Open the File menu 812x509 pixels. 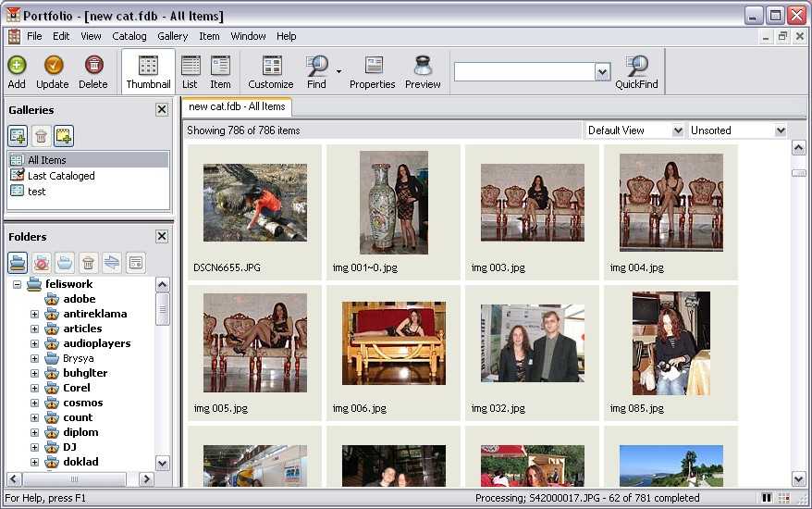point(34,36)
